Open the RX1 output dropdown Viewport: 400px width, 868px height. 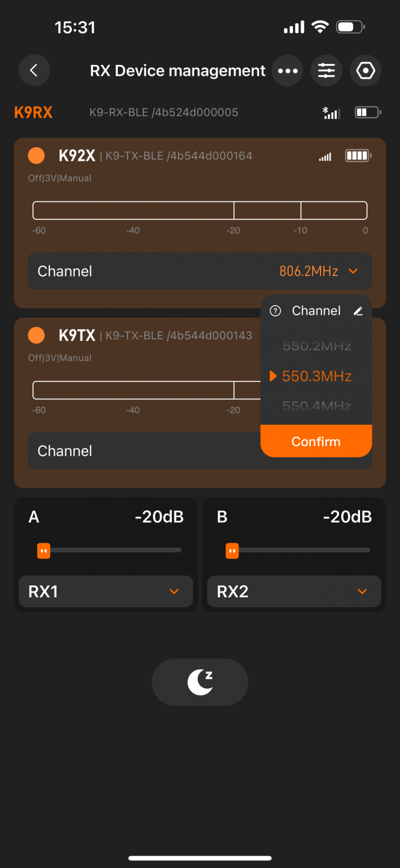pos(106,591)
